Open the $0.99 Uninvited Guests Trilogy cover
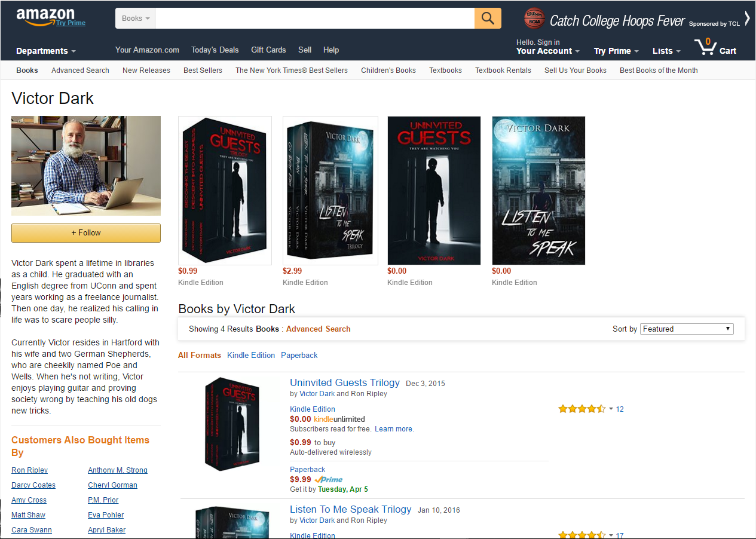The height and width of the screenshot is (539, 756). click(x=225, y=191)
